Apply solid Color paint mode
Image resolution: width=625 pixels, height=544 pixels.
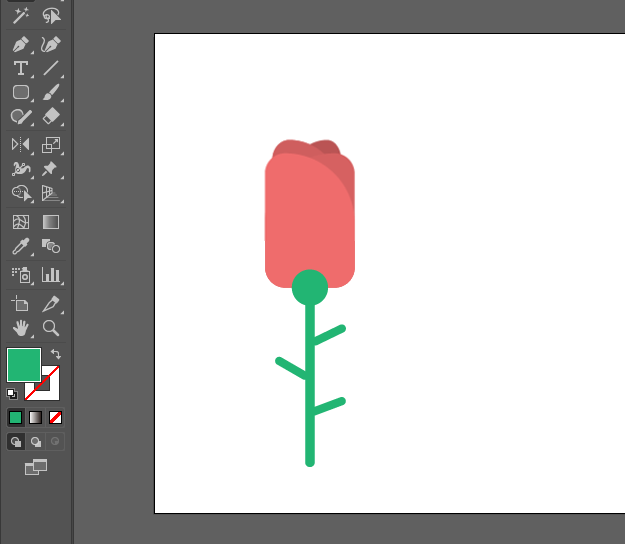tap(16, 417)
